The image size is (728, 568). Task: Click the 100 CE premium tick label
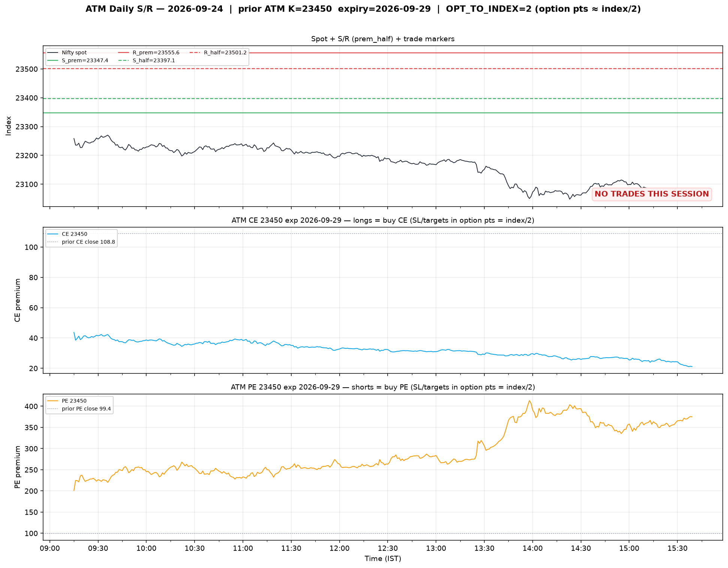click(x=31, y=247)
